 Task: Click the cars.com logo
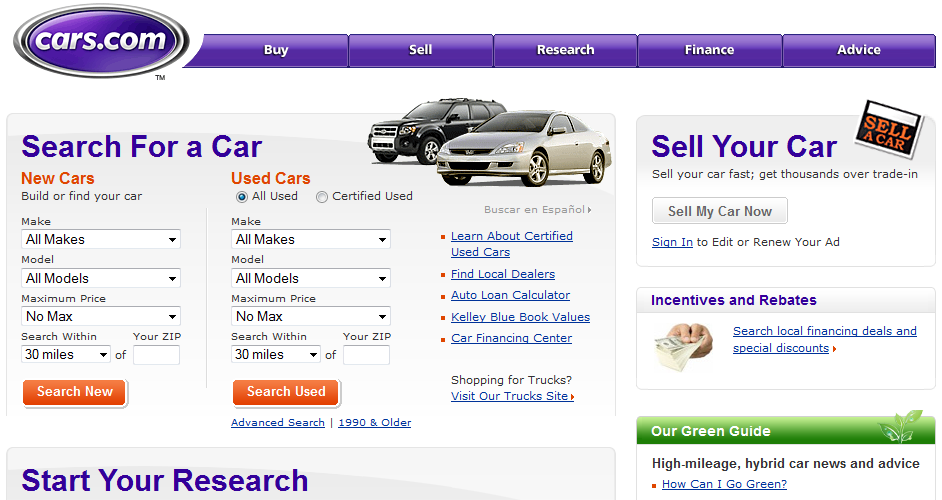[x=101, y=41]
